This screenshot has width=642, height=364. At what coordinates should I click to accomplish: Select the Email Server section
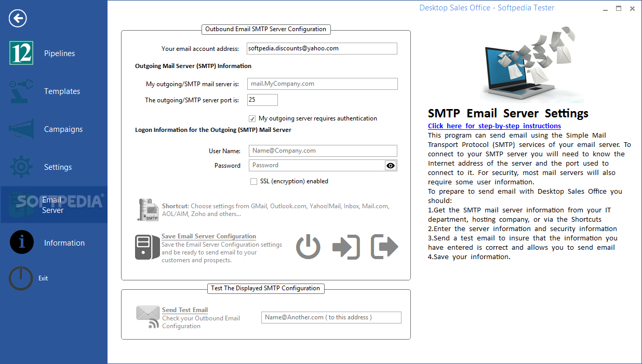tap(54, 205)
